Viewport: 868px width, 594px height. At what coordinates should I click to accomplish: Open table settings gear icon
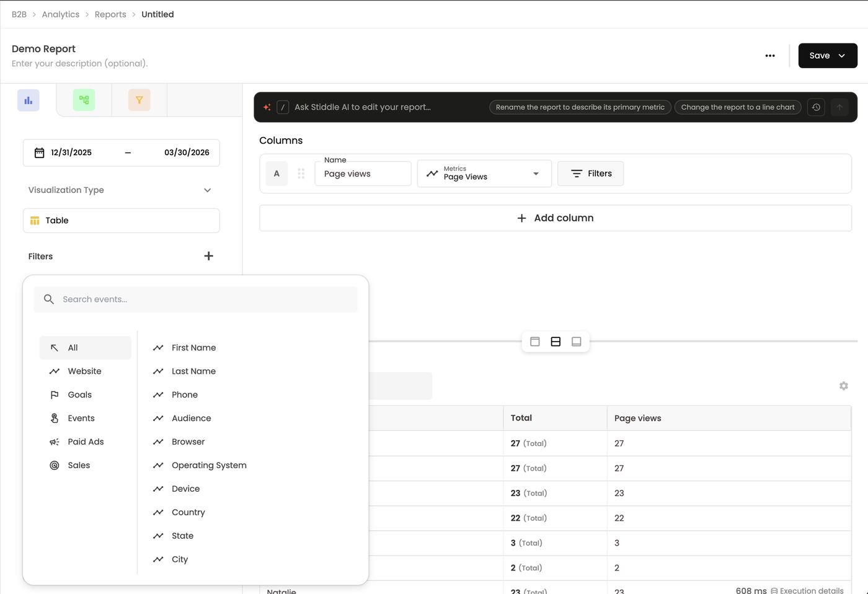coord(844,386)
